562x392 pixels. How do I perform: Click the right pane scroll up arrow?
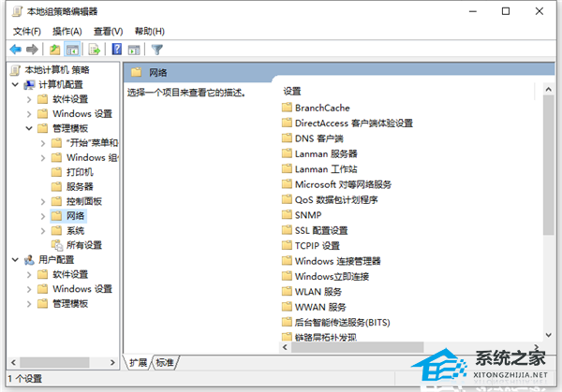coord(548,90)
